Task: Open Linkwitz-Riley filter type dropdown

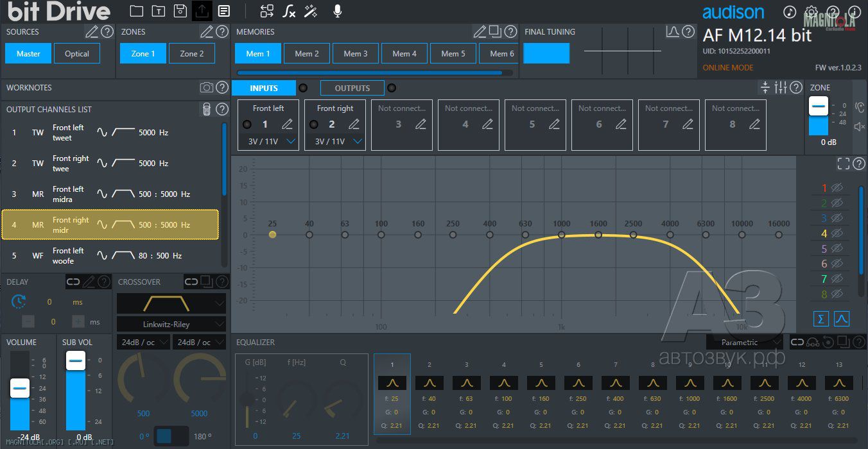Action: tap(171, 325)
